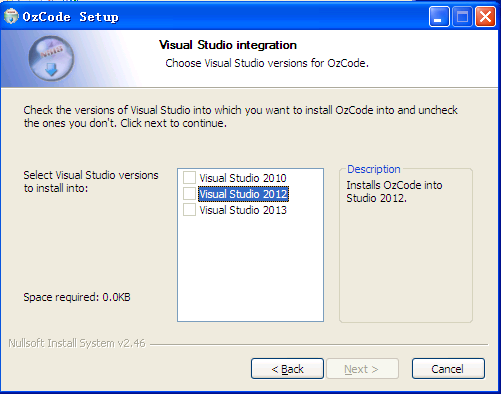
Task: Click the OzCode Setup title bar icon
Action: click(x=11, y=17)
